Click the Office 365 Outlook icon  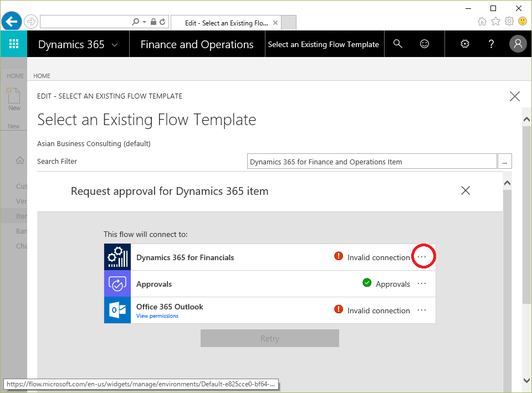(x=117, y=311)
